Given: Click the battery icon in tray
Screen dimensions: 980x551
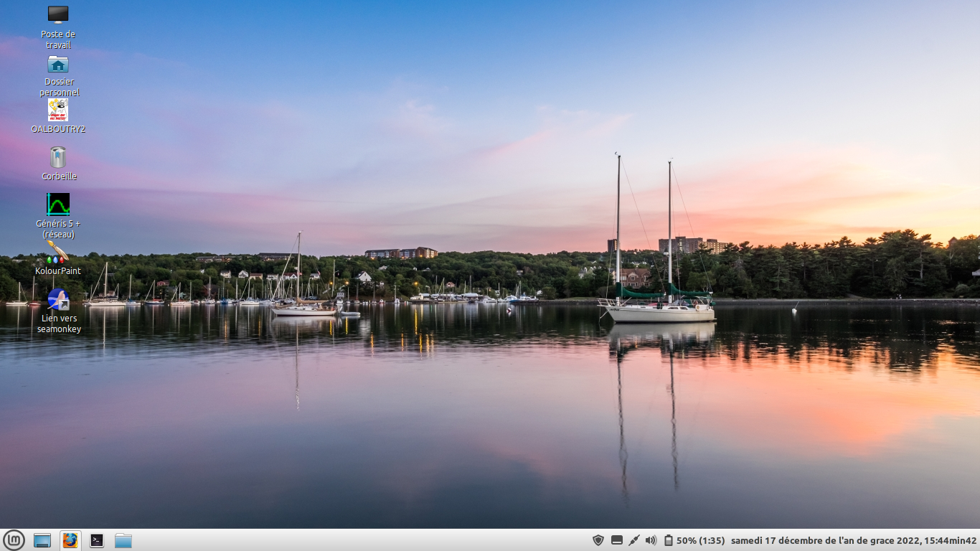Looking at the screenshot, I should coord(668,540).
